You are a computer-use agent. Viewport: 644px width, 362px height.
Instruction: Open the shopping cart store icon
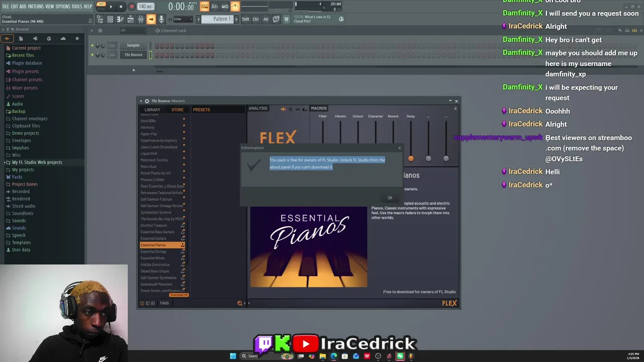[286, 19]
